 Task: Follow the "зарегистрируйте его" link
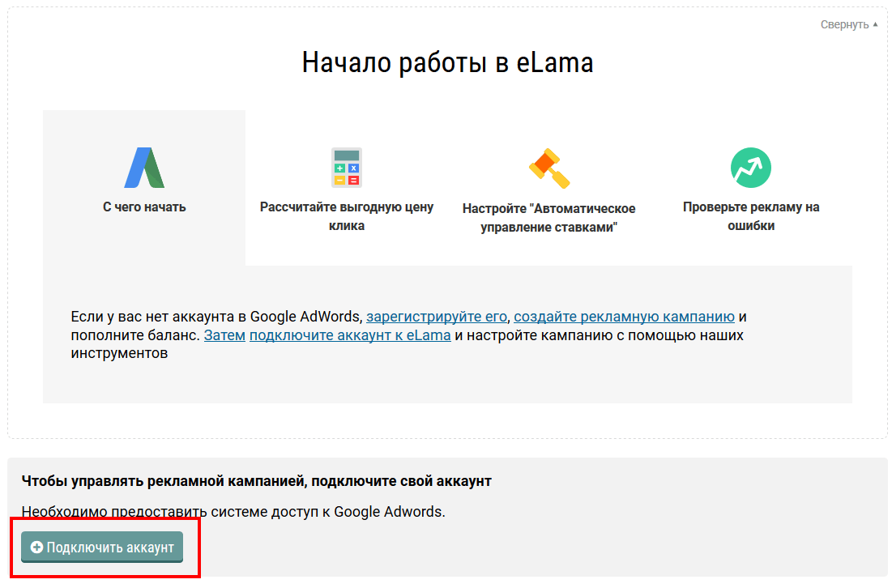[437, 316]
